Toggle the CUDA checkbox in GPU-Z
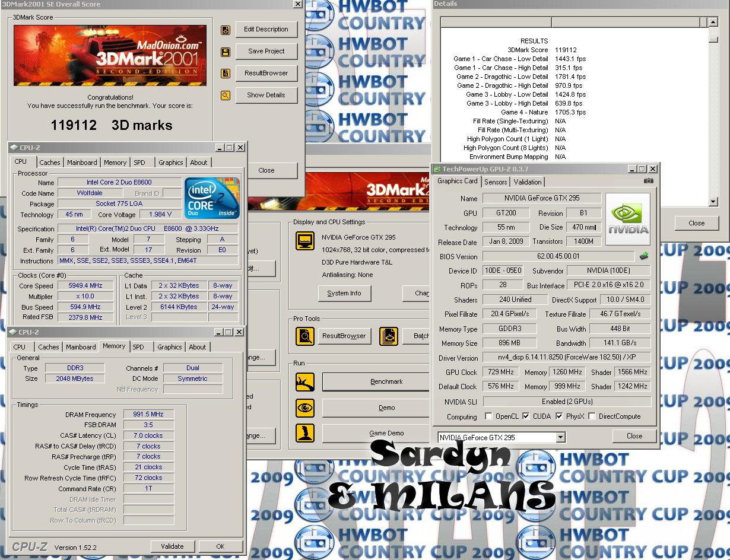 tap(526, 416)
